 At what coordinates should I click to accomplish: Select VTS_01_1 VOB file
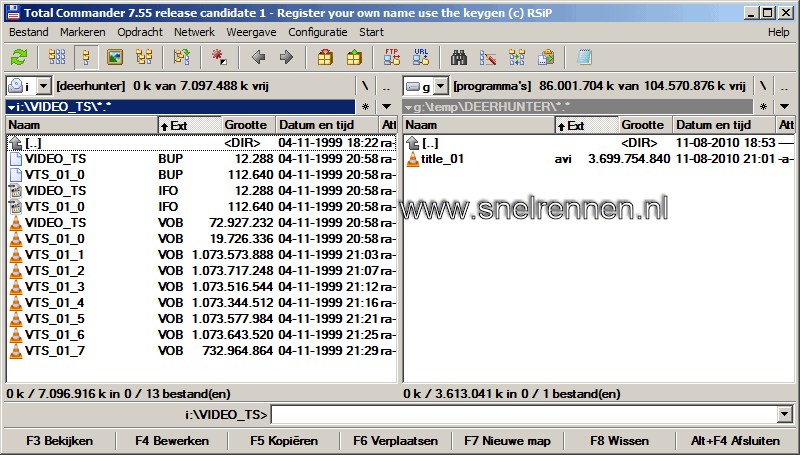pyautogui.click(x=202, y=255)
